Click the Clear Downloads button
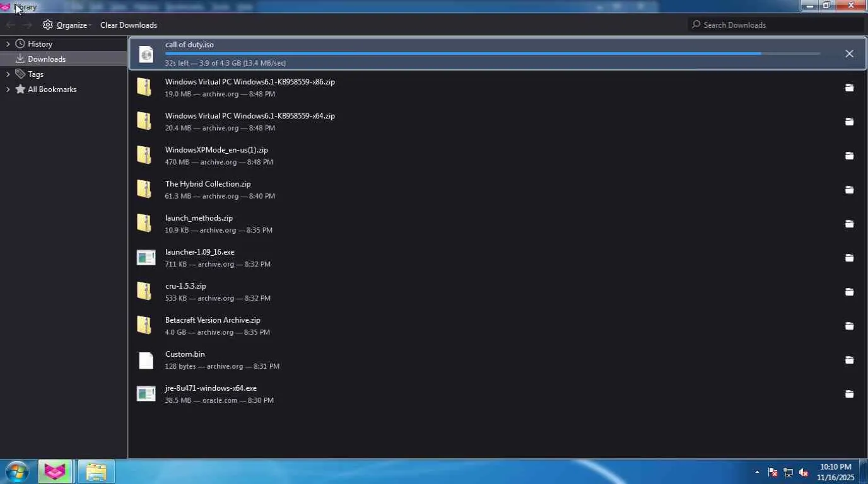 [129, 25]
